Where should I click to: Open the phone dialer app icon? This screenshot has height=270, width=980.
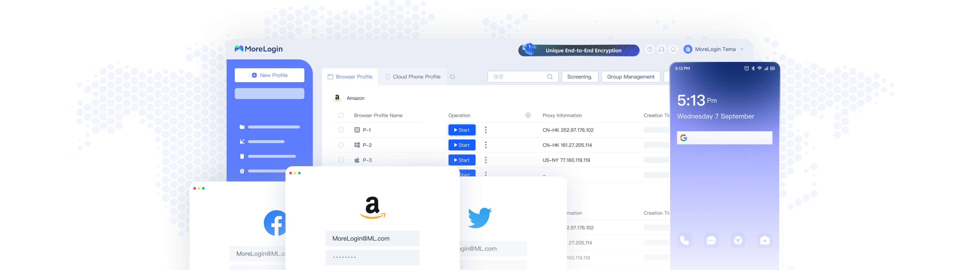pos(684,240)
